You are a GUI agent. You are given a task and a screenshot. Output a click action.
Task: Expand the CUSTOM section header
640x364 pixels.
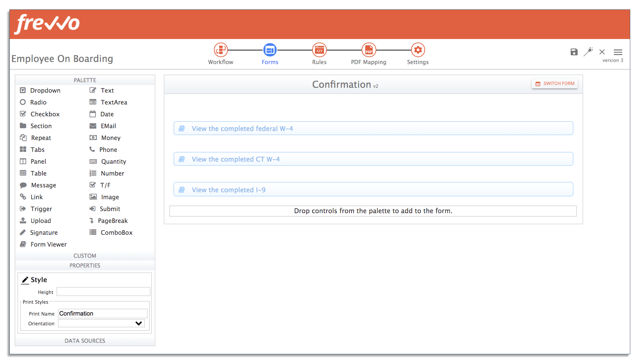tap(85, 256)
